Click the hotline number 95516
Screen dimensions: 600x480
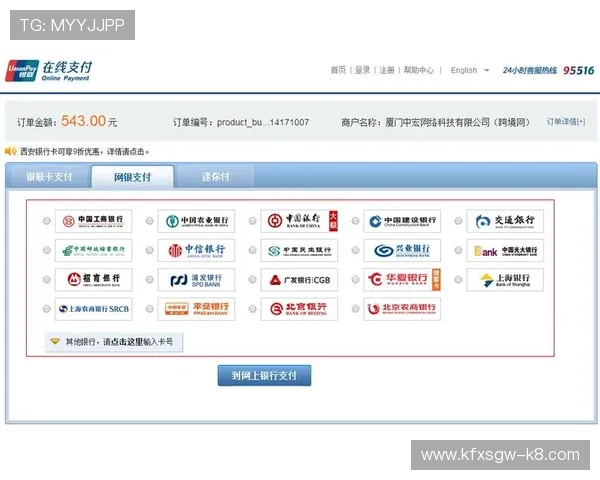click(579, 70)
